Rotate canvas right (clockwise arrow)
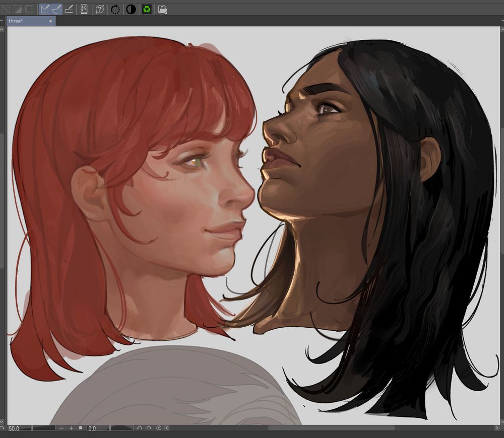The height and width of the screenshot is (438, 504). point(149,428)
